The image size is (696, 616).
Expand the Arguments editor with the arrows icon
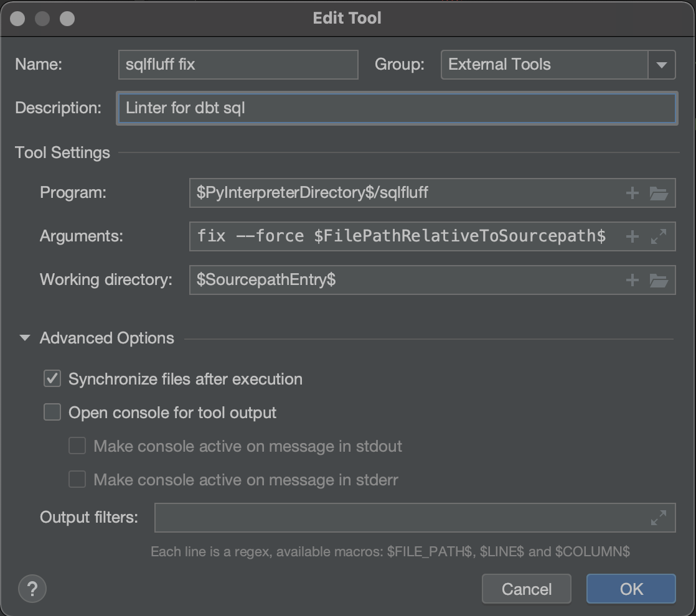(x=659, y=236)
